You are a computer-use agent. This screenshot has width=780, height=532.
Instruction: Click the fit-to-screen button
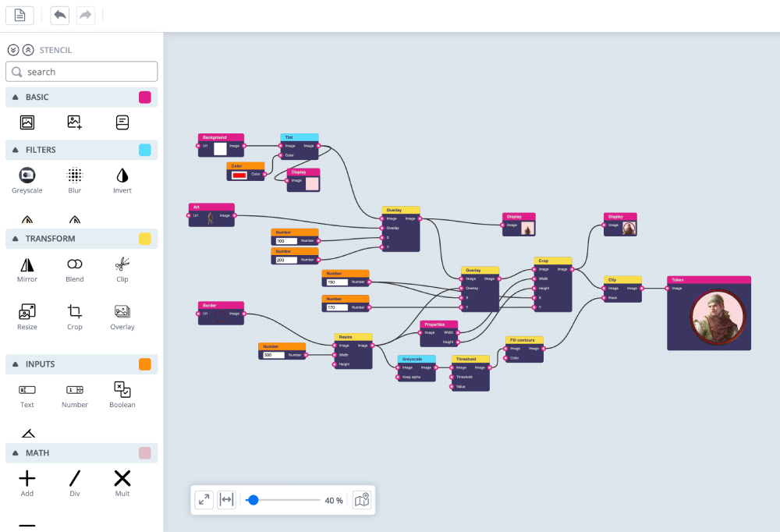pos(203,500)
